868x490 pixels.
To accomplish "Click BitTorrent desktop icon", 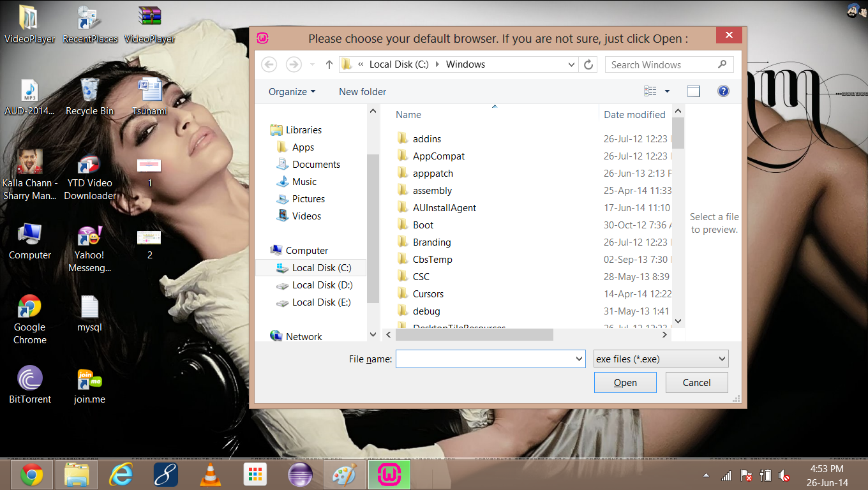I will 29,385.
